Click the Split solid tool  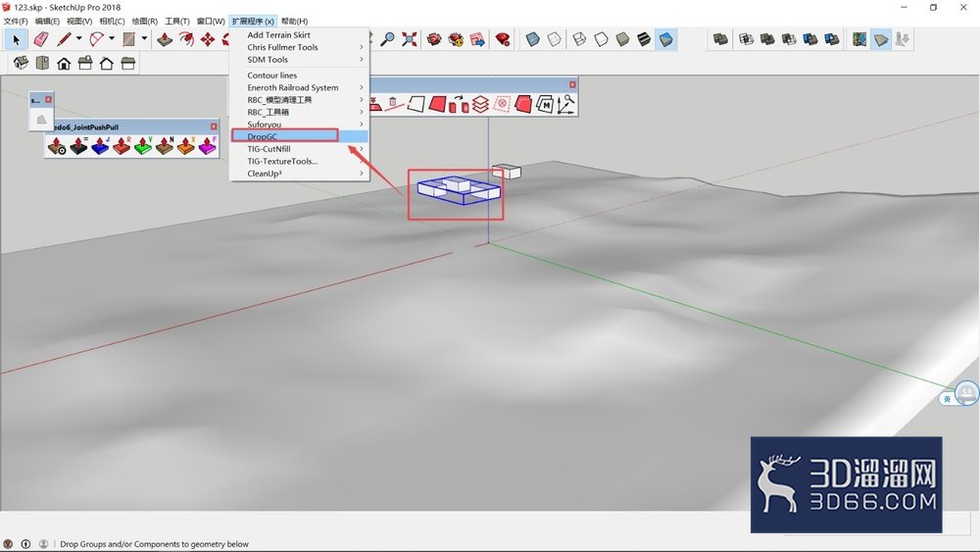(832, 39)
